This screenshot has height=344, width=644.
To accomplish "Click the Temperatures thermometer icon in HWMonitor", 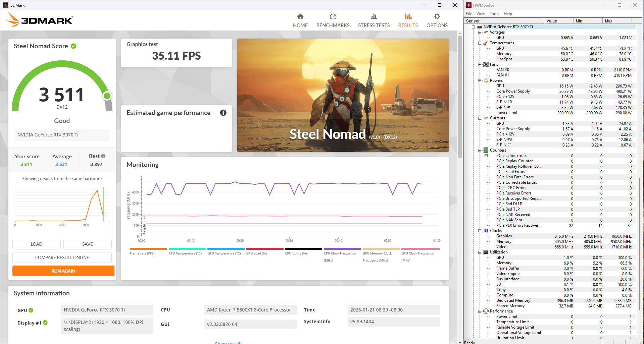I will (486, 43).
